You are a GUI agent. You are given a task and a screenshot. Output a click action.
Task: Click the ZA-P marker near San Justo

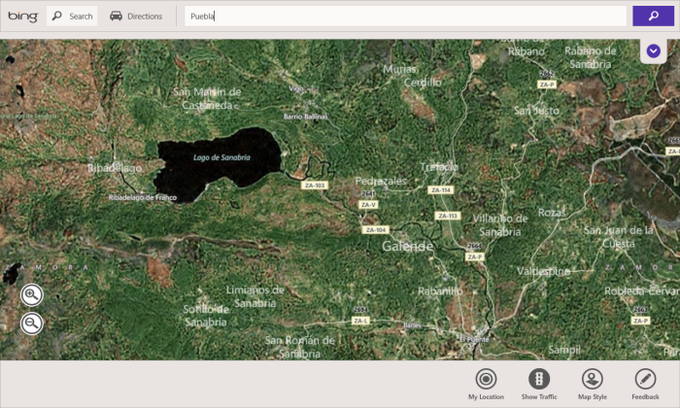point(546,84)
